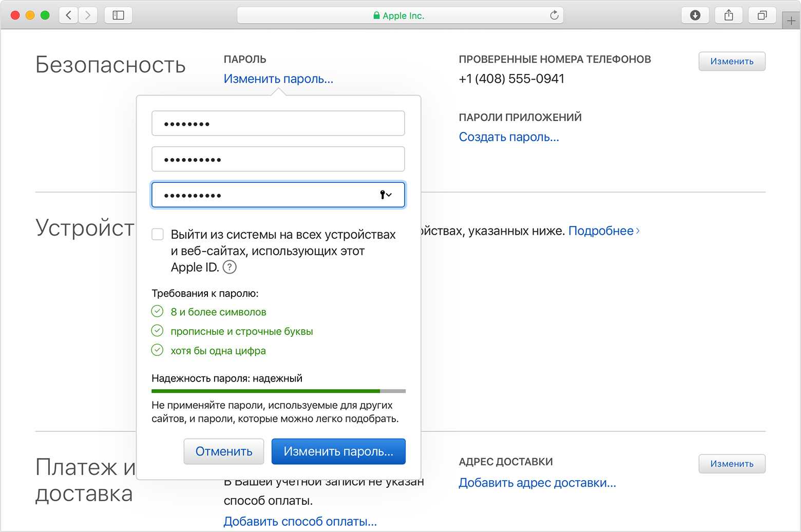The width and height of the screenshot is (801, 532).
Task: Toggle the Safari sidebar icon
Action: click(118, 15)
